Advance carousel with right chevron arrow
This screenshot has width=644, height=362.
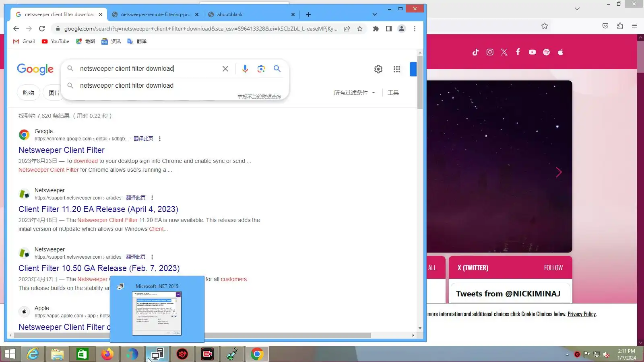tap(559, 172)
